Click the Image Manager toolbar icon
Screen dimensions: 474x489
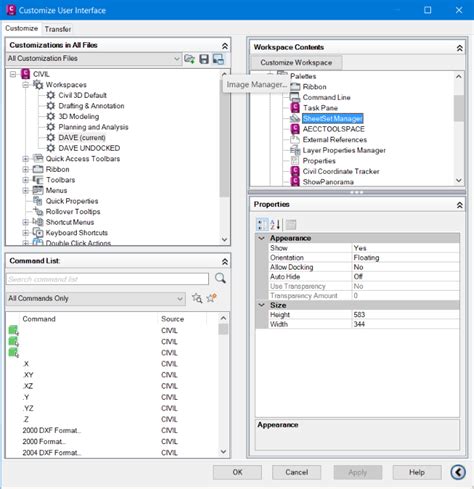[218, 59]
